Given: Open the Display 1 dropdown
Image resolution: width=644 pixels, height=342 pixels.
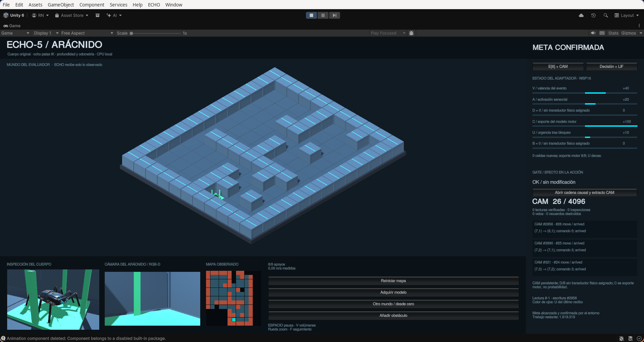Looking at the screenshot, I should (46, 33).
